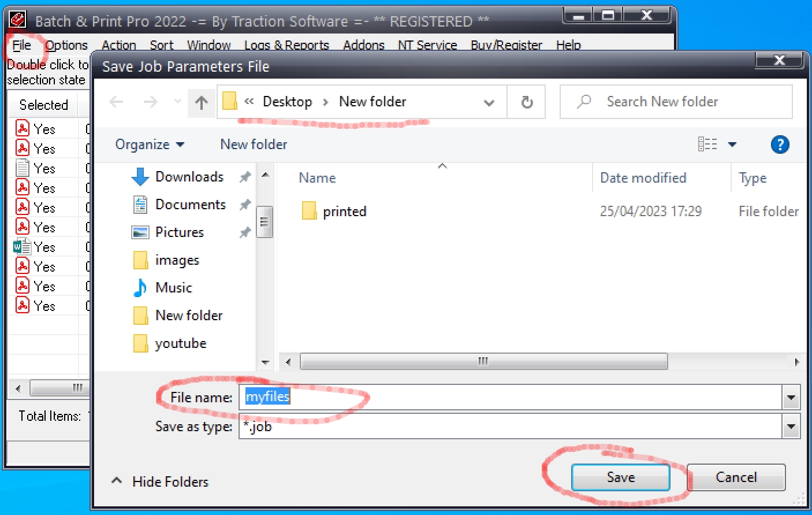Viewport: 812px width, 515px height.
Task: Click the New folder toolbar button
Action: pos(254,145)
